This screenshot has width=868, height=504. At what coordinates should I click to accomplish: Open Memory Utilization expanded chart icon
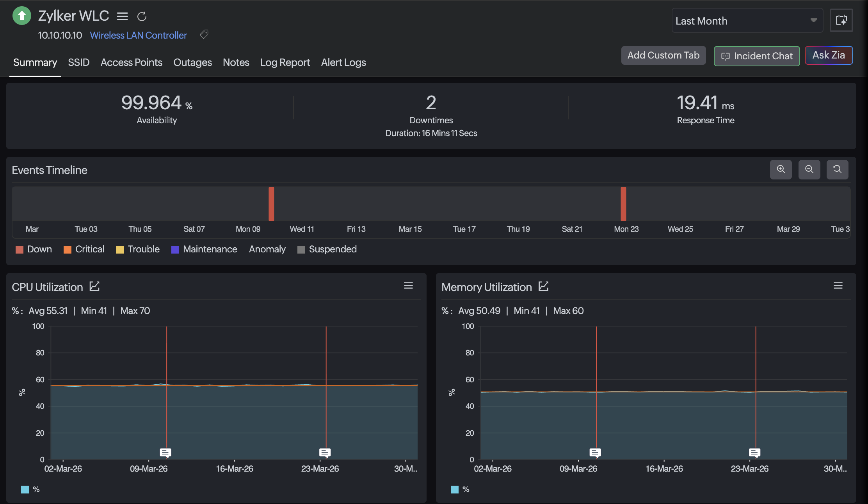click(x=543, y=287)
